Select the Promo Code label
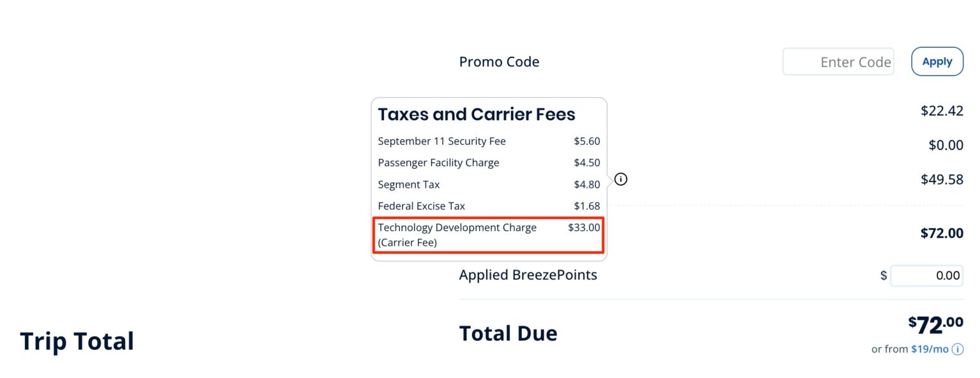The image size is (980, 378). point(499,61)
